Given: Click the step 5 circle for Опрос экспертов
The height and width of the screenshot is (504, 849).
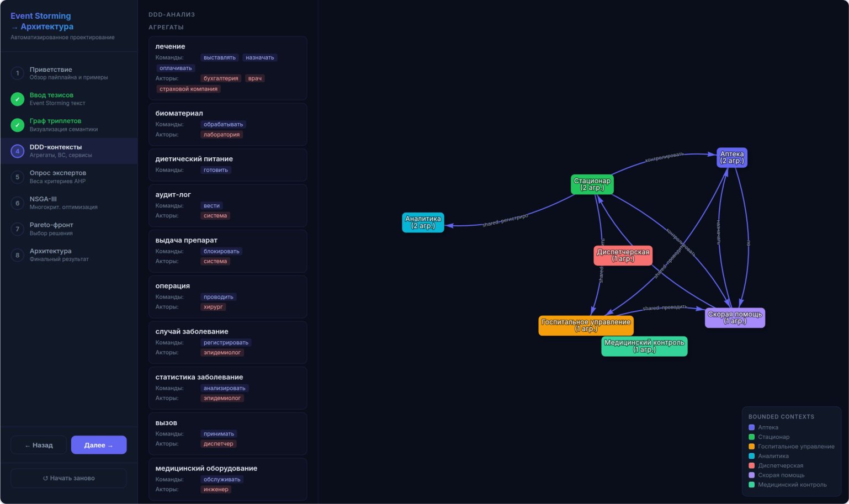Looking at the screenshot, I should (x=17, y=177).
